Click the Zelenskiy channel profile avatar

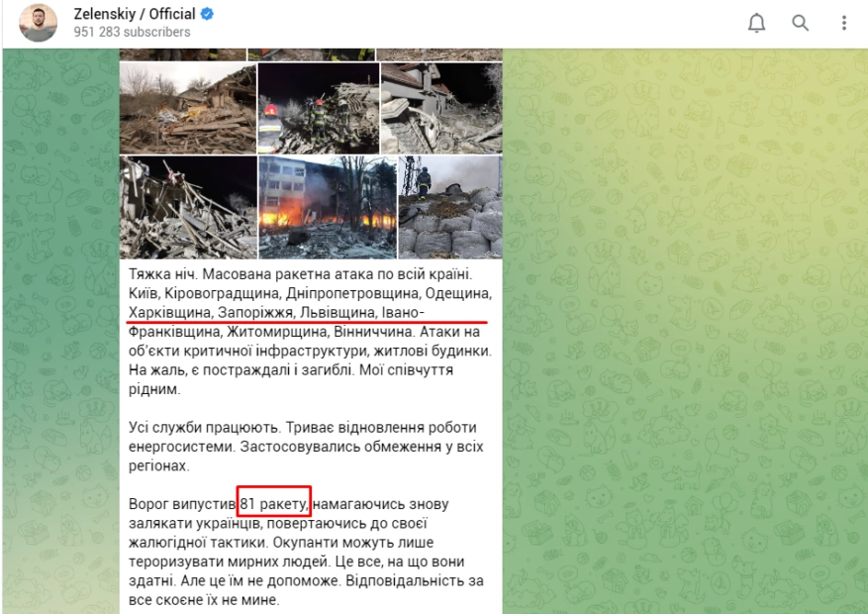(39, 23)
